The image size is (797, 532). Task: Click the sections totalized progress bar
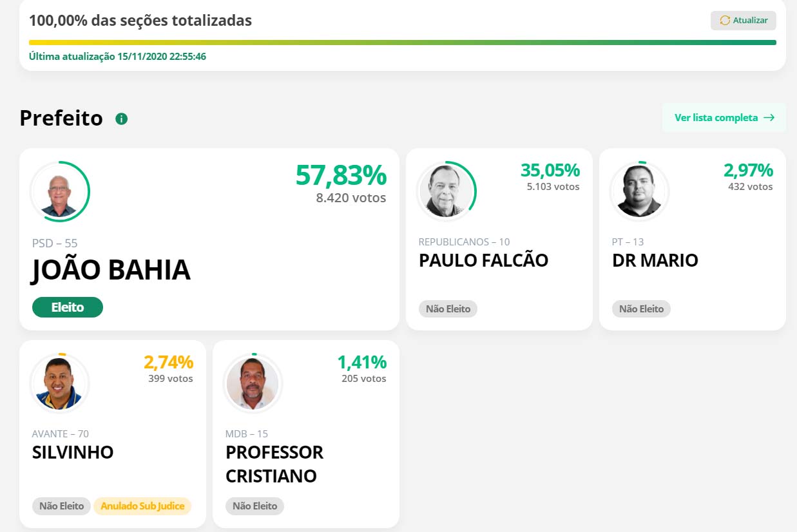[x=403, y=43]
